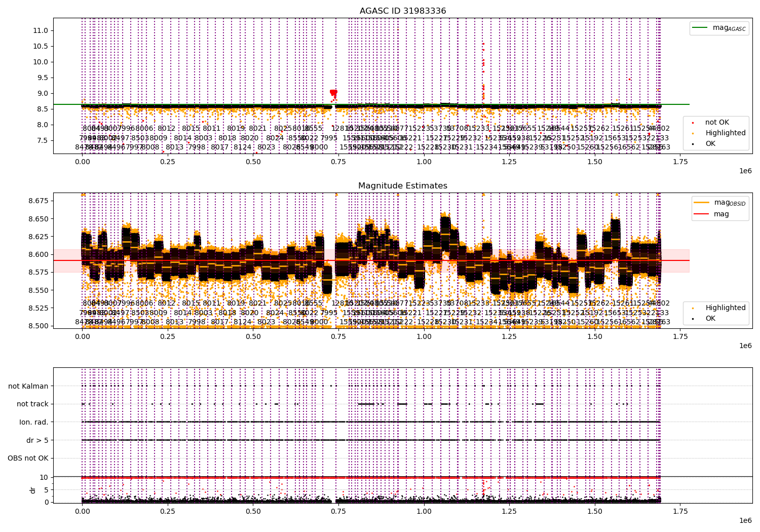Click the 11.0 y-axis tick label

41,30
